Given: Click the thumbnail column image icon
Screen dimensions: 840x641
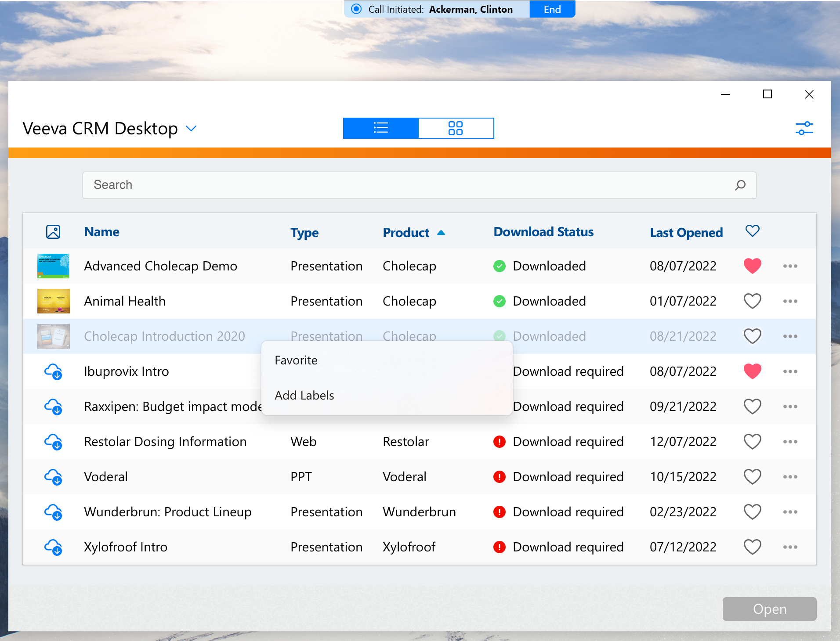Looking at the screenshot, I should click(53, 232).
